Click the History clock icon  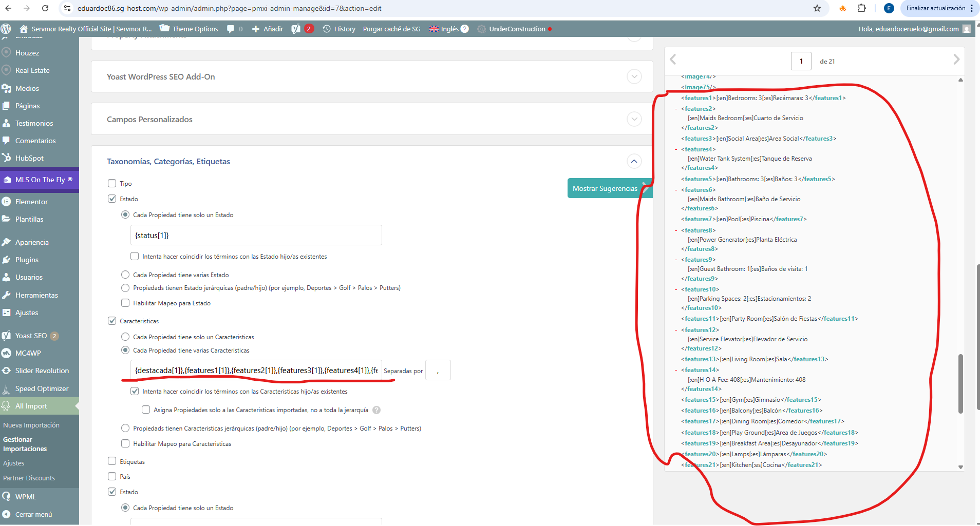tap(327, 29)
